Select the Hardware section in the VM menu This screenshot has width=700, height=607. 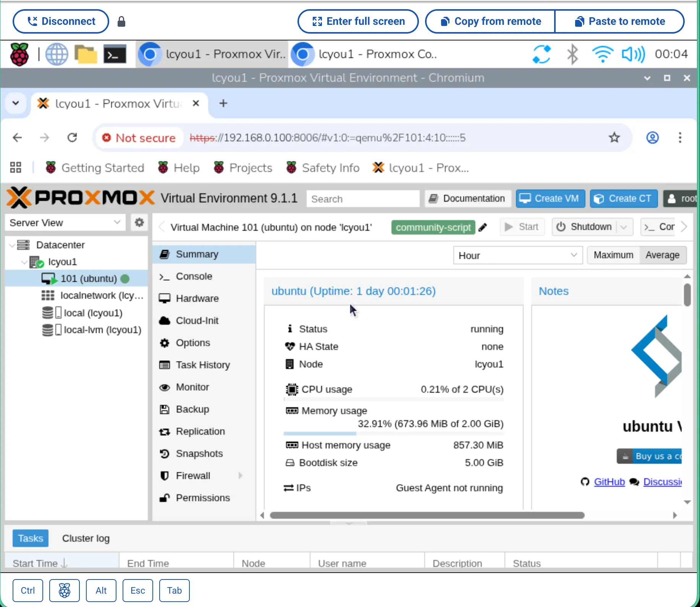(197, 298)
